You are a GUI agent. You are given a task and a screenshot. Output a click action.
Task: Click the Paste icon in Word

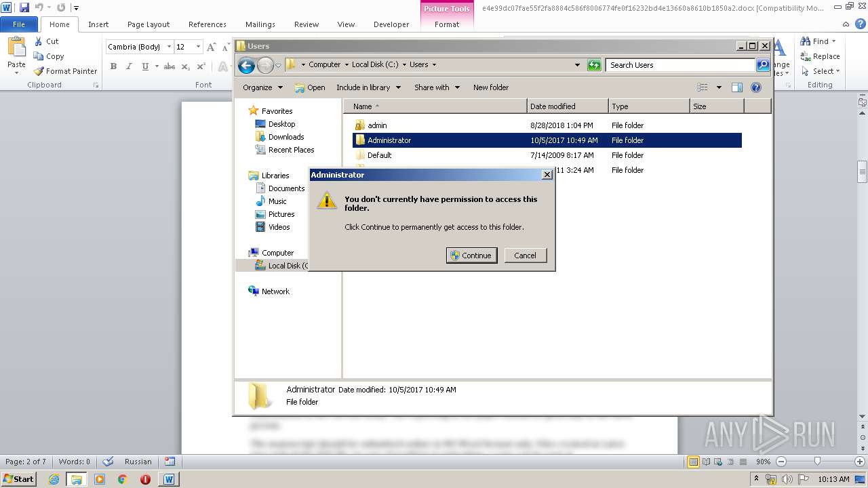[16, 47]
